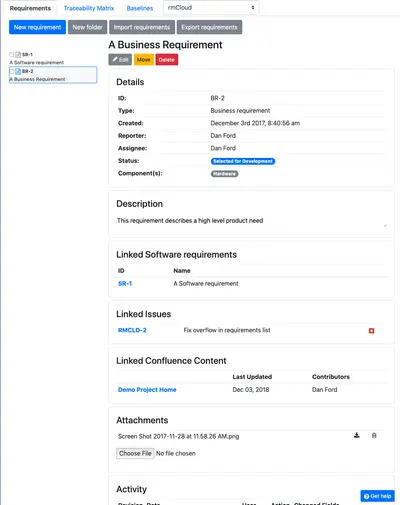
Task: Delete the Screen Shot attachment via trash icon
Action: (x=374, y=435)
